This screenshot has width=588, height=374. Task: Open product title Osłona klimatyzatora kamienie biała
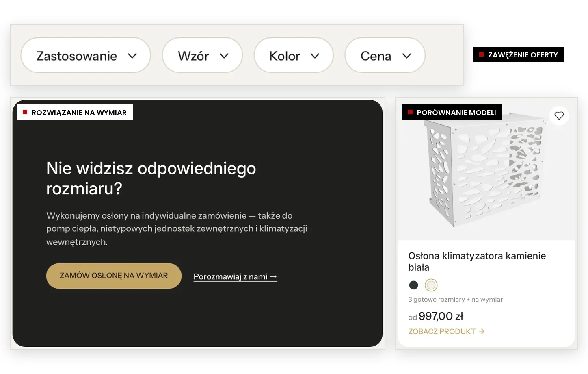coord(477,261)
